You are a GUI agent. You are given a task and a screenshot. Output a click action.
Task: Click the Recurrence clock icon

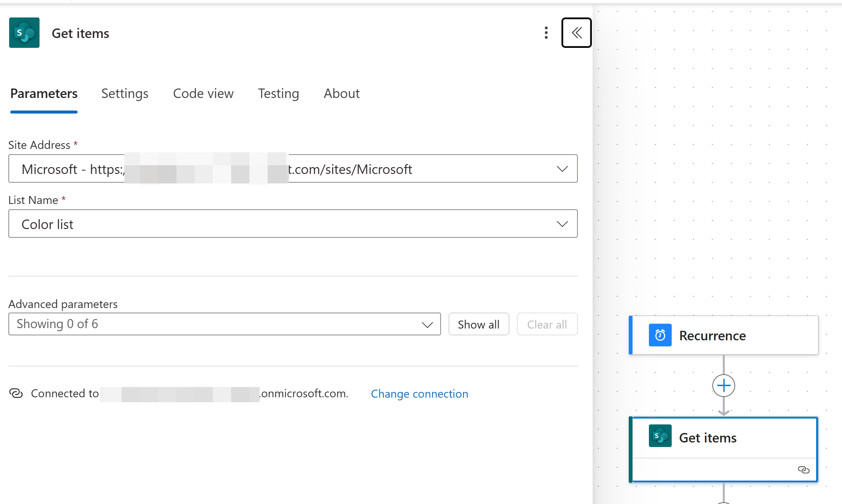[x=660, y=335]
